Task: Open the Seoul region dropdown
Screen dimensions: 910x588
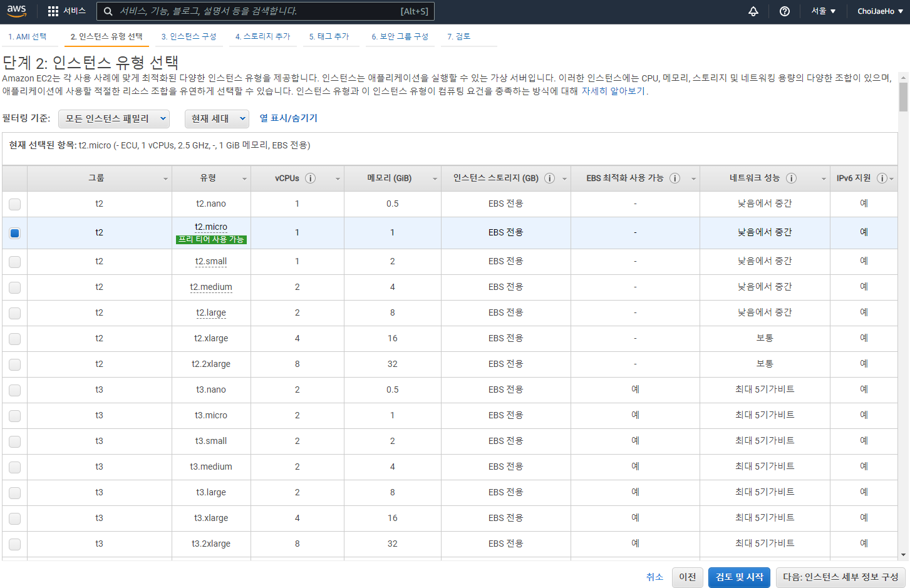Action: tap(823, 11)
